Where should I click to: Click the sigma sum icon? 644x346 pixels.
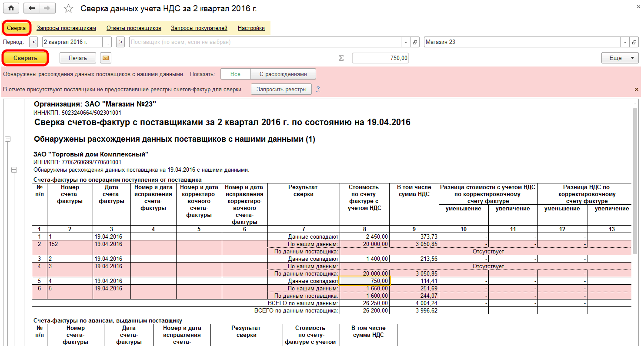(x=341, y=58)
